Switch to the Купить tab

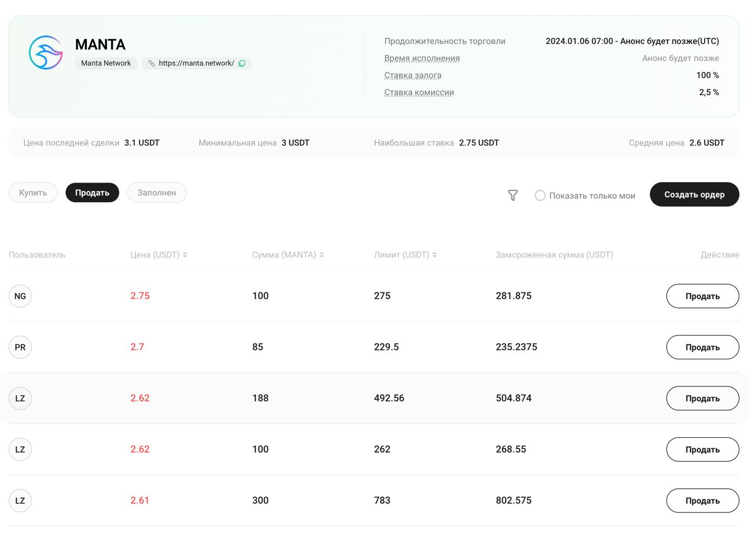tap(33, 193)
